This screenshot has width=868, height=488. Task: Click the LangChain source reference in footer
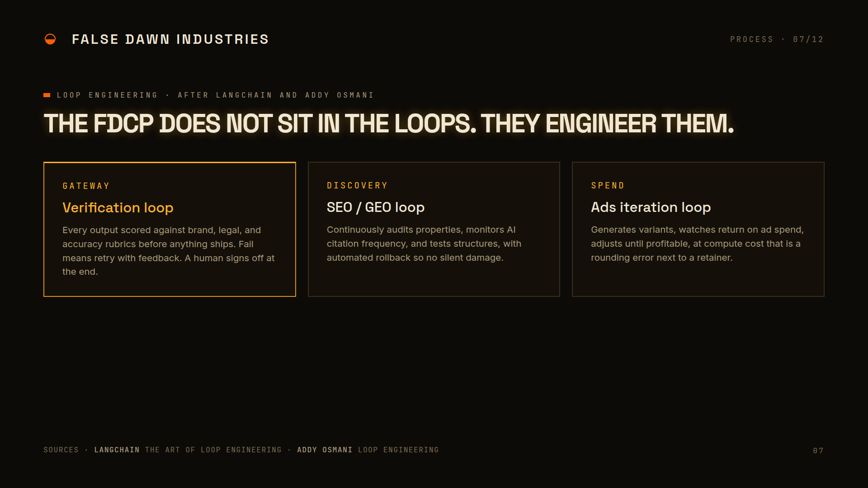(188, 450)
